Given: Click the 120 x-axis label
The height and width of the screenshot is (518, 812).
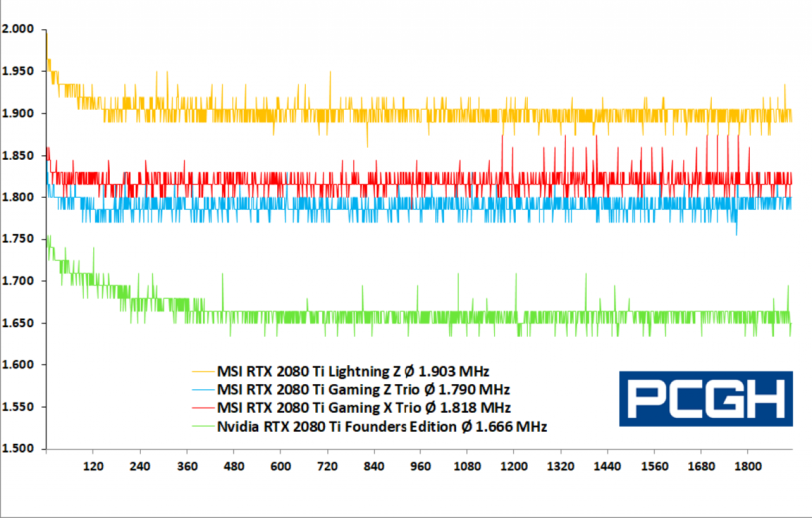Looking at the screenshot, I should 93,466.
